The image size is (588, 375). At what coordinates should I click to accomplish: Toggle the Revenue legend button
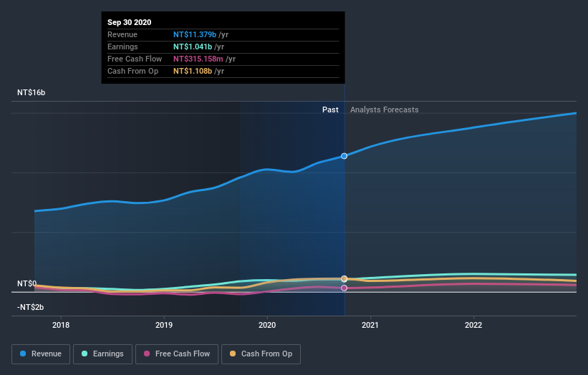(x=41, y=354)
